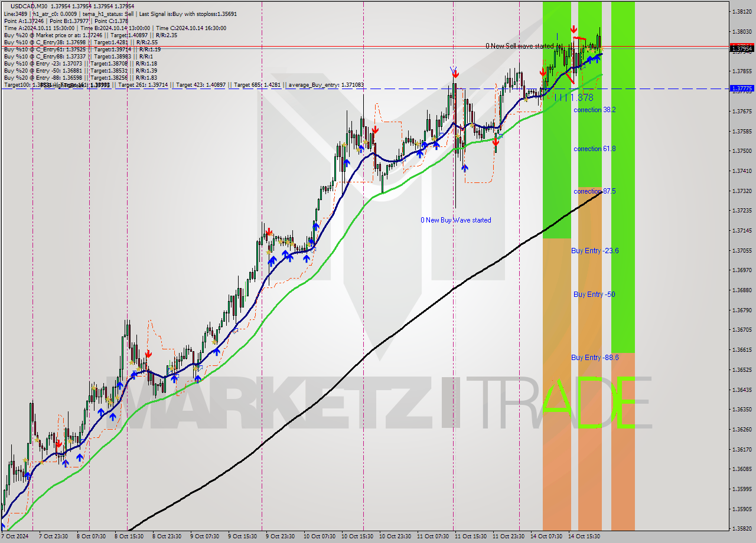Click the blue V mark above 11 Oct 15:30

pos(454,71)
